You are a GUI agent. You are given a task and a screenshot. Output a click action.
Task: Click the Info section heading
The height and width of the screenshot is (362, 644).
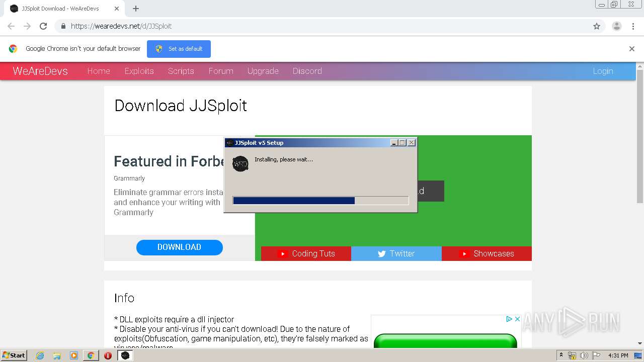pos(124,298)
